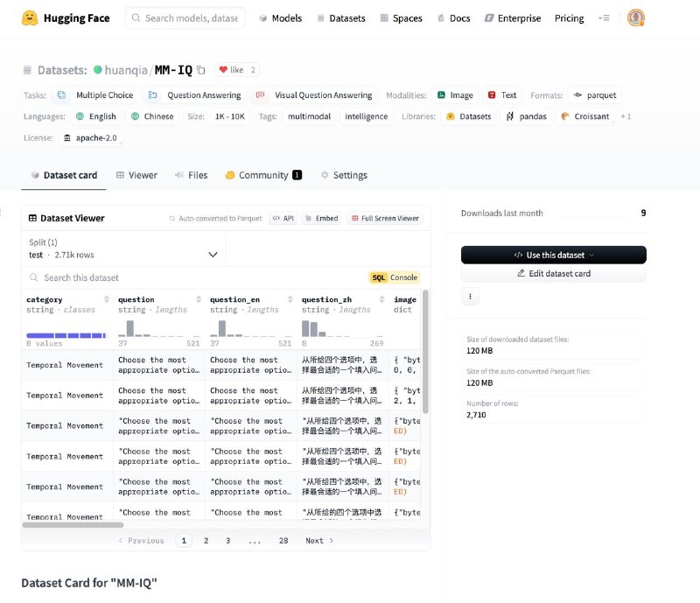Click the heart like button

(x=231, y=70)
